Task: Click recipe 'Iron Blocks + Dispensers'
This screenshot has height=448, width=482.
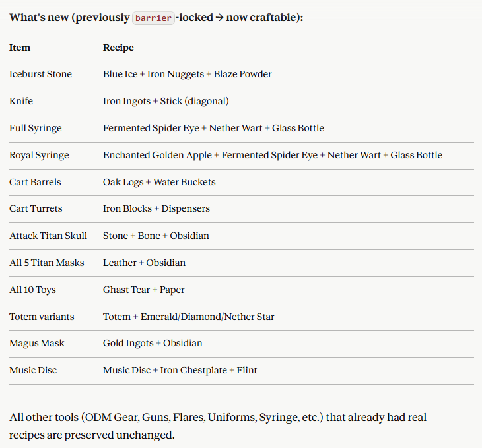Action: [156, 208]
